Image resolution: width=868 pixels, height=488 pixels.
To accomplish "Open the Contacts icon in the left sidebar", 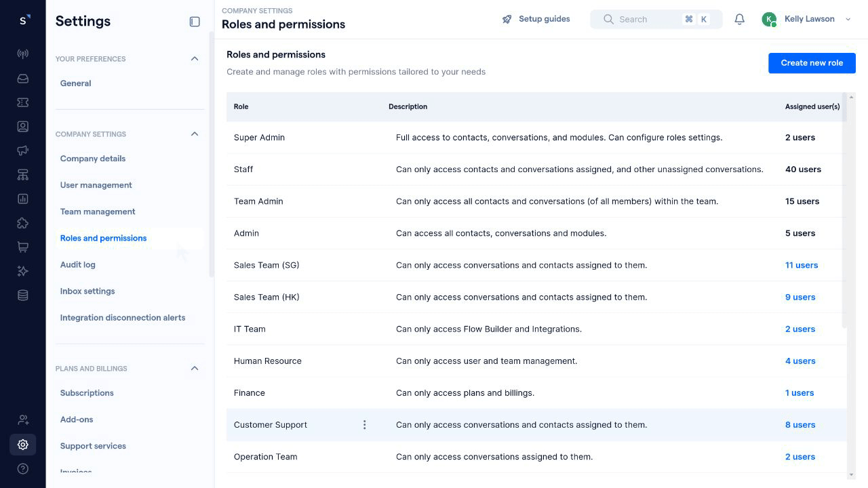I will tap(22, 126).
